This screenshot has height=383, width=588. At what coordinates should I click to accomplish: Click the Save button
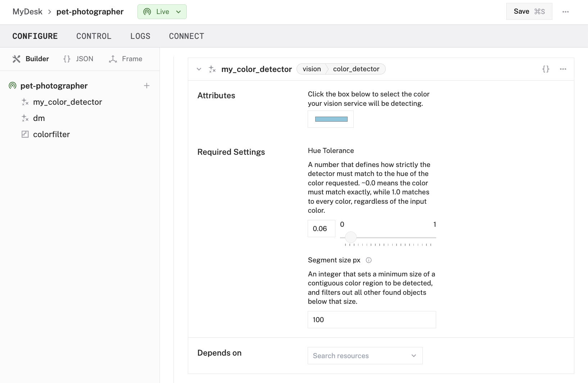529,12
